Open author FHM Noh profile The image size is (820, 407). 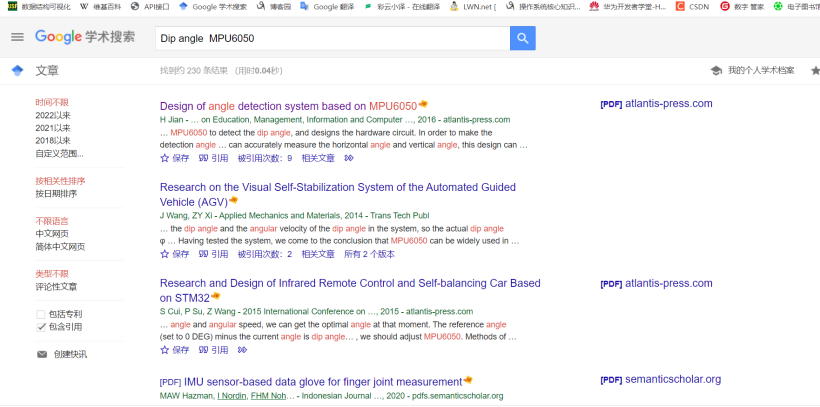268,396
